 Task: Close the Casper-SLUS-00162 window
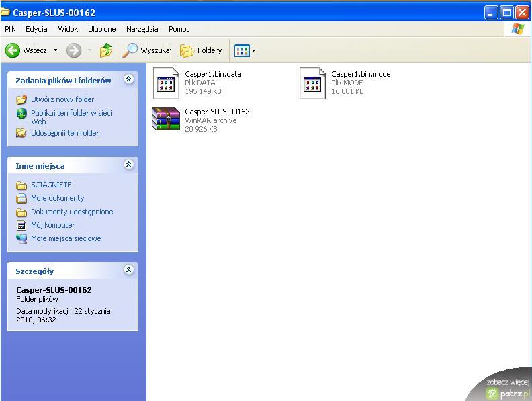pyautogui.click(x=522, y=13)
